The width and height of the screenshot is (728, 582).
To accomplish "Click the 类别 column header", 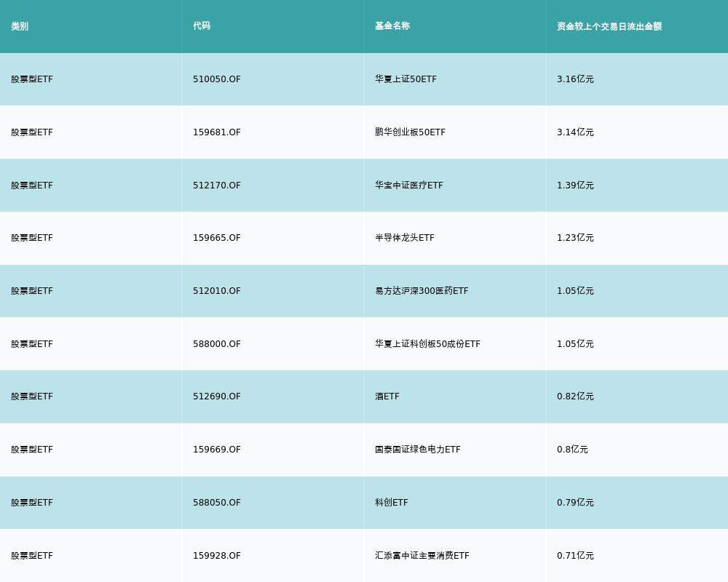I will [x=20, y=26].
